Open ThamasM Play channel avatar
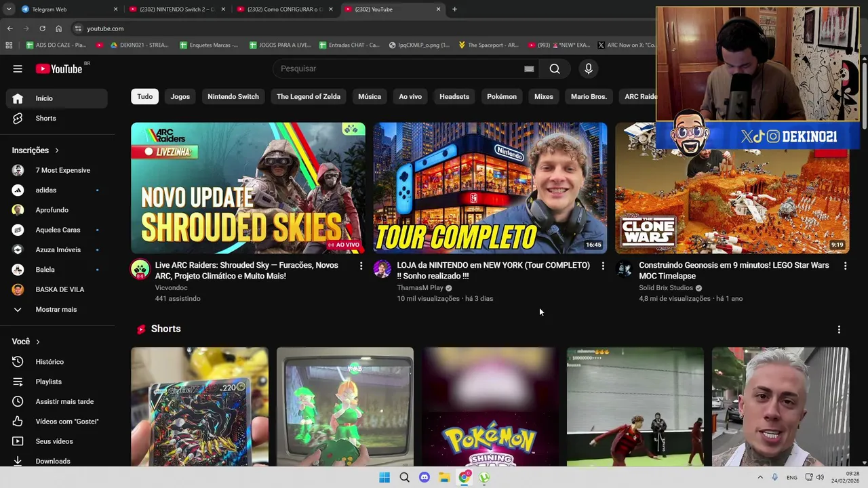868x488 pixels. click(382, 269)
